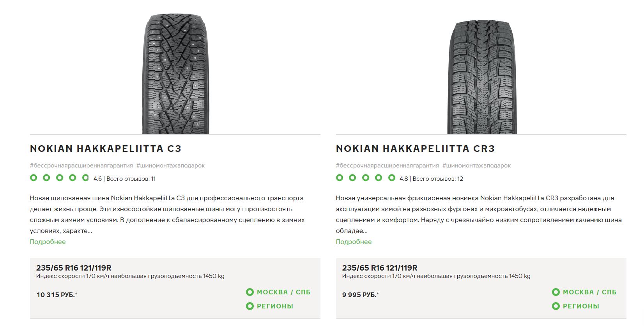Click the #шиномонтажвподарок hashtag under C3
Screen dimensions: 644x326
tap(170, 166)
